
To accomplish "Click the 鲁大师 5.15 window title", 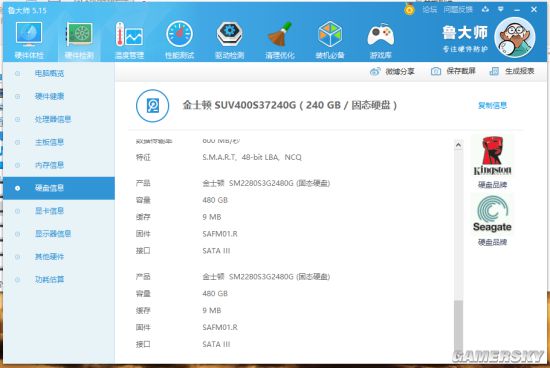I will (27, 10).
